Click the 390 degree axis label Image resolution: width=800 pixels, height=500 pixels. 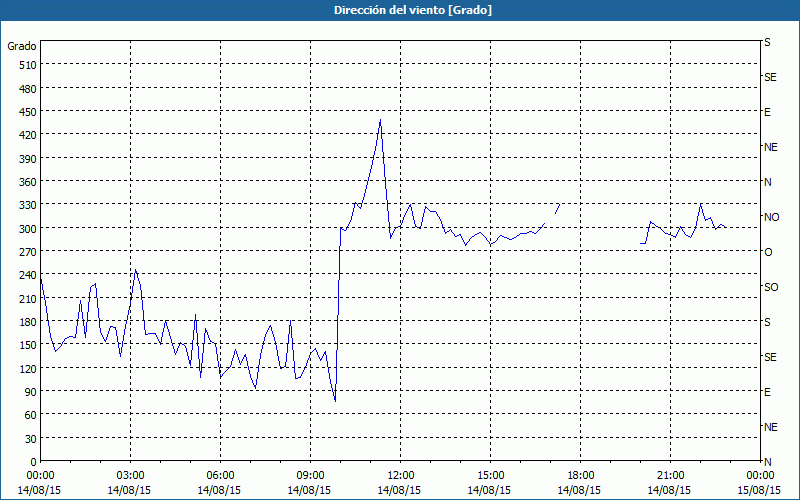(x=28, y=159)
